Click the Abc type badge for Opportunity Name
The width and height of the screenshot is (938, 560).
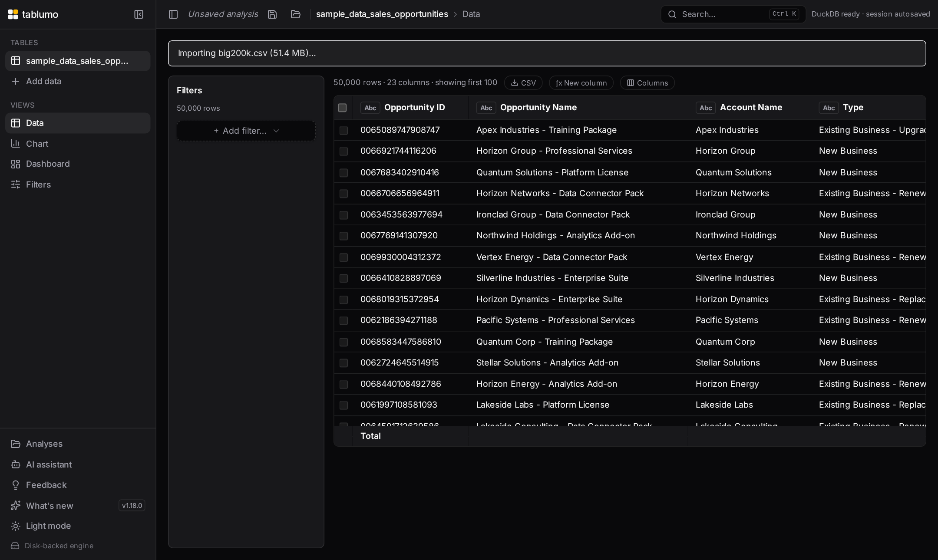pyautogui.click(x=486, y=108)
